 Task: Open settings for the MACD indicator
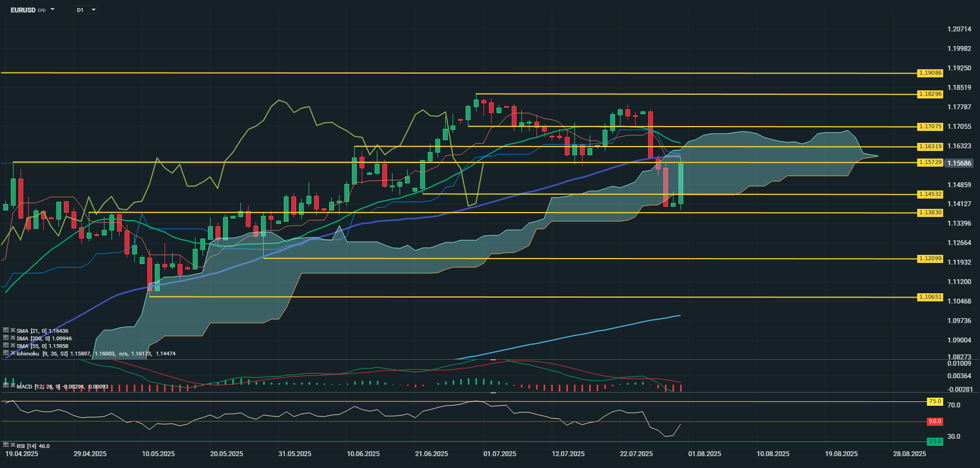click(5, 386)
